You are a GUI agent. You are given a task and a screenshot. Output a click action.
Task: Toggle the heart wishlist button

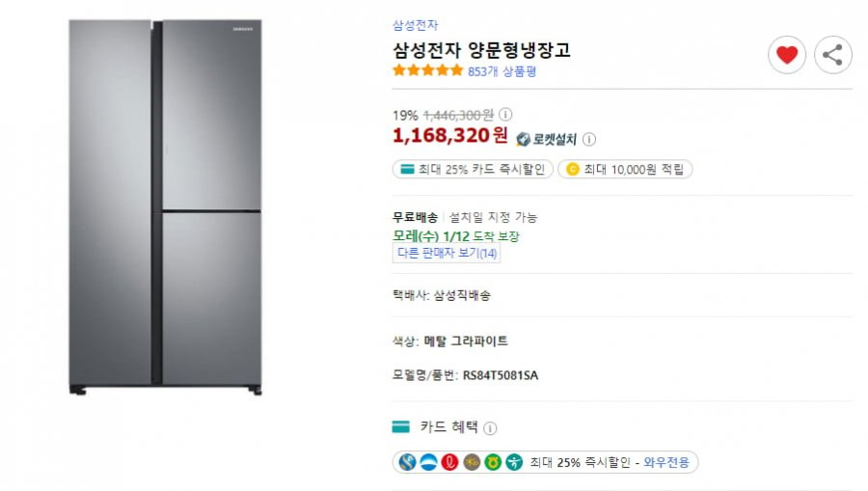[787, 55]
